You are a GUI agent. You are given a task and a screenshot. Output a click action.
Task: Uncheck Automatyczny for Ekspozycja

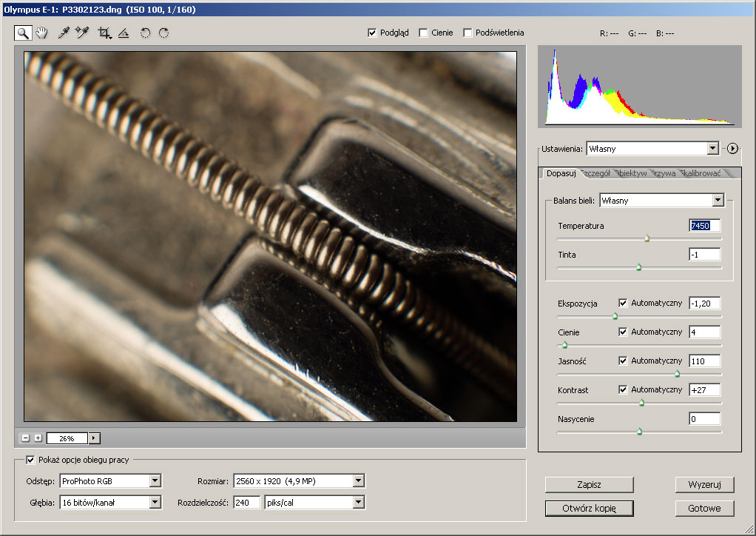point(623,303)
